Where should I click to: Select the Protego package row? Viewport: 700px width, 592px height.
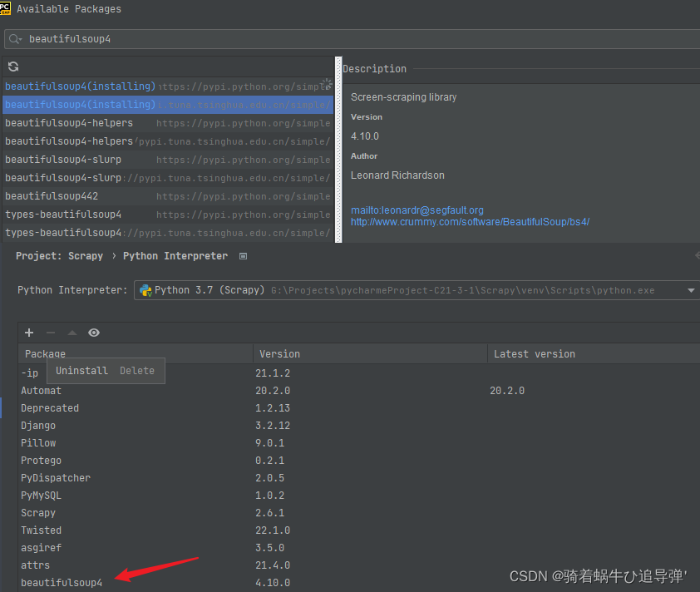[x=359, y=461]
